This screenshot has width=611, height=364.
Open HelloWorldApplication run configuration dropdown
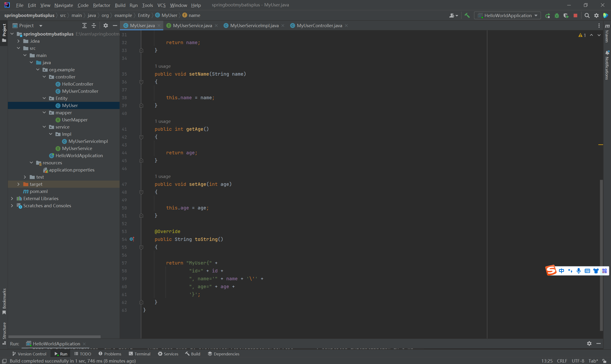pos(507,16)
